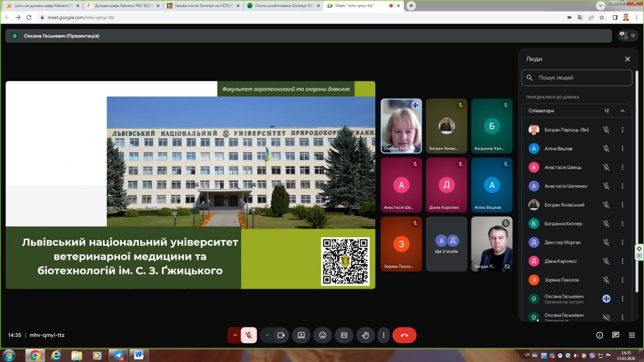Open the Ще 3 особи participants tile
Image resolution: width=644 pixels, height=362 pixels.
[x=446, y=244]
